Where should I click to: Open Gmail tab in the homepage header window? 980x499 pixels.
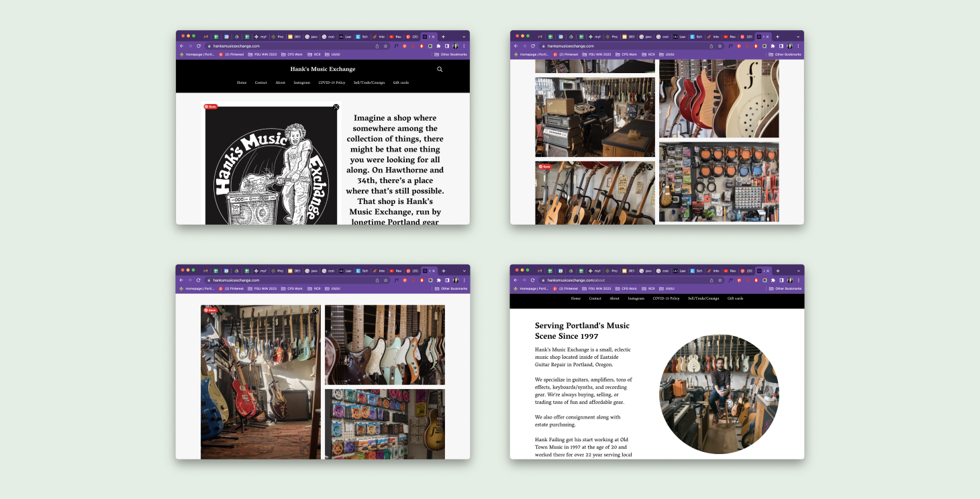point(206,36)
